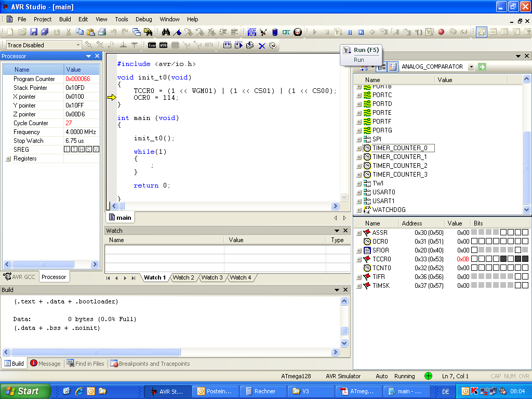Click the Program Counter value 0x000066
This screenshot has width=532, height=399.
click(x=78, y=79)
